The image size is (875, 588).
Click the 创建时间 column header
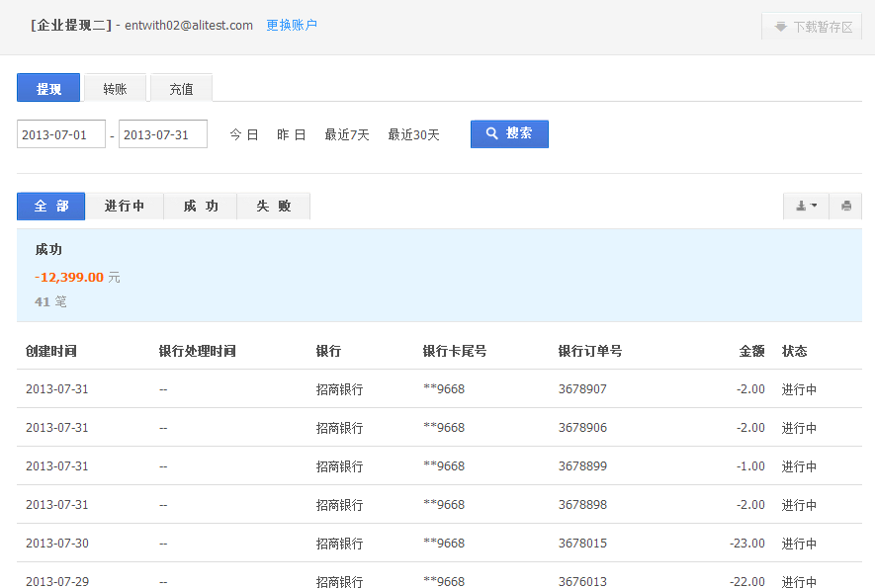[51, 351]
